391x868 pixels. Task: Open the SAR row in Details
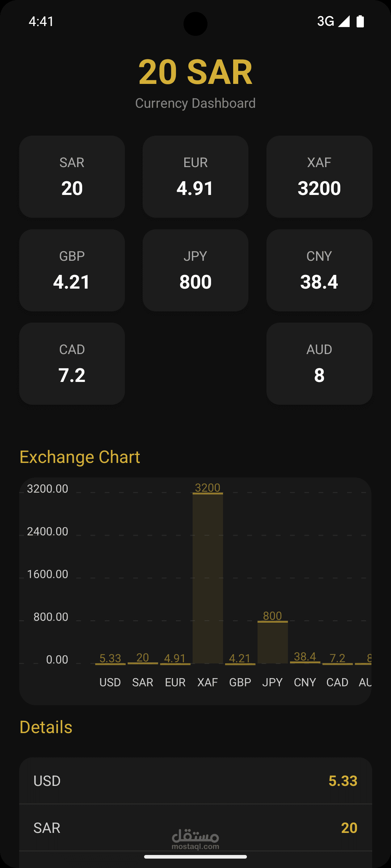pos(195,828)
